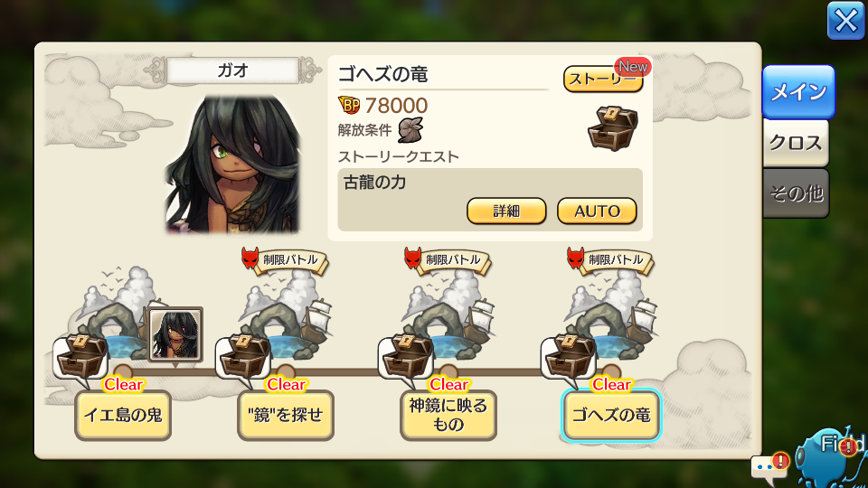Open the chat bubble with alert badge
868x488 pixels.
(x=769, y=466)
